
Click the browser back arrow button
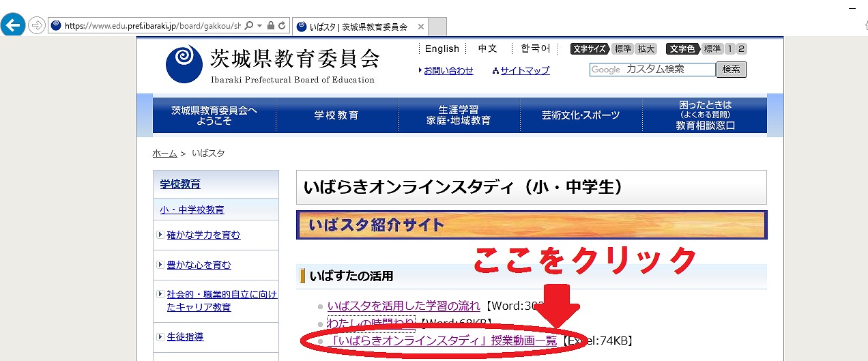[x=14, y=25]
